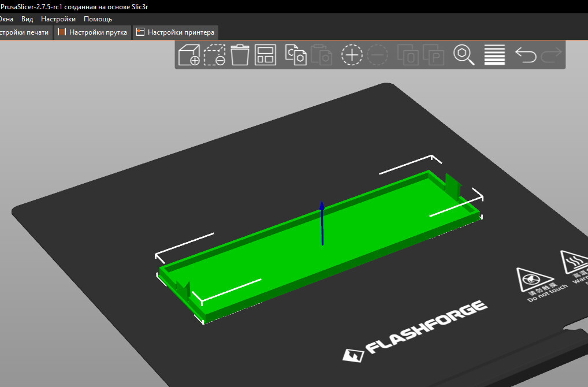Click the trash can Delete all icon
The height and width of the screenshot is (387, 588).
coord(240,55)
